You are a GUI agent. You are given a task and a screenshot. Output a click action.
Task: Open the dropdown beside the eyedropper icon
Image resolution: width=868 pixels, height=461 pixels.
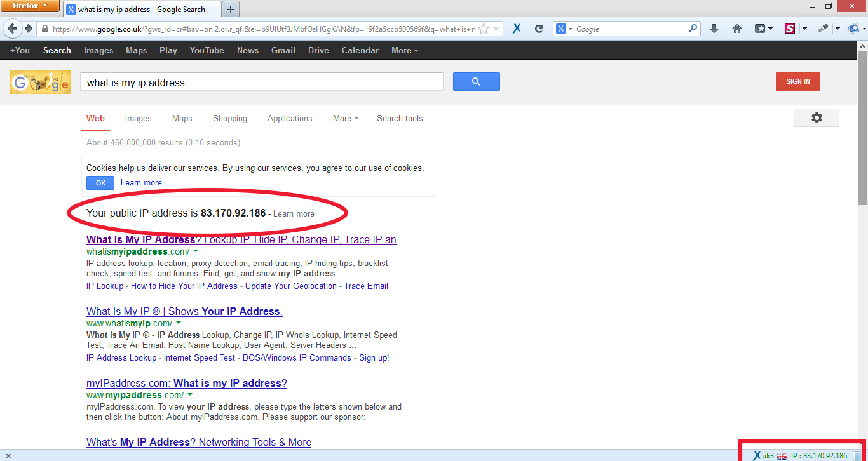(837, 29)
